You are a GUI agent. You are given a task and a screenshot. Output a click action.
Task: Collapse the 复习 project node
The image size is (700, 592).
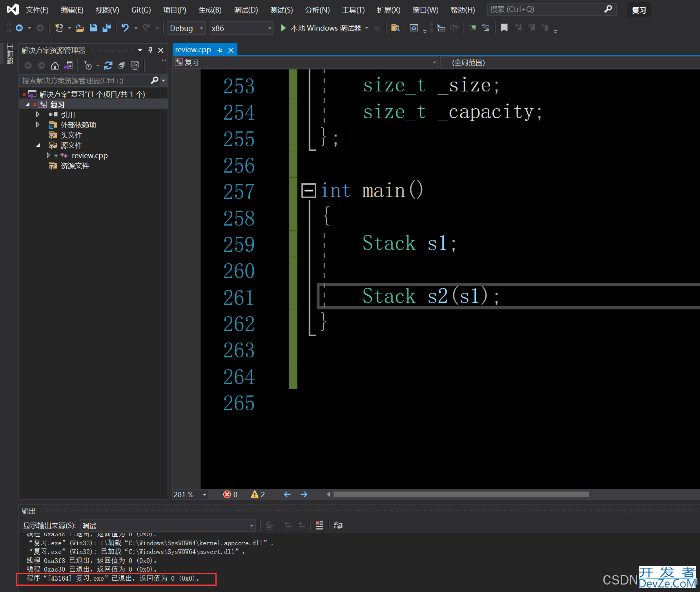click(x=27, y=104)
